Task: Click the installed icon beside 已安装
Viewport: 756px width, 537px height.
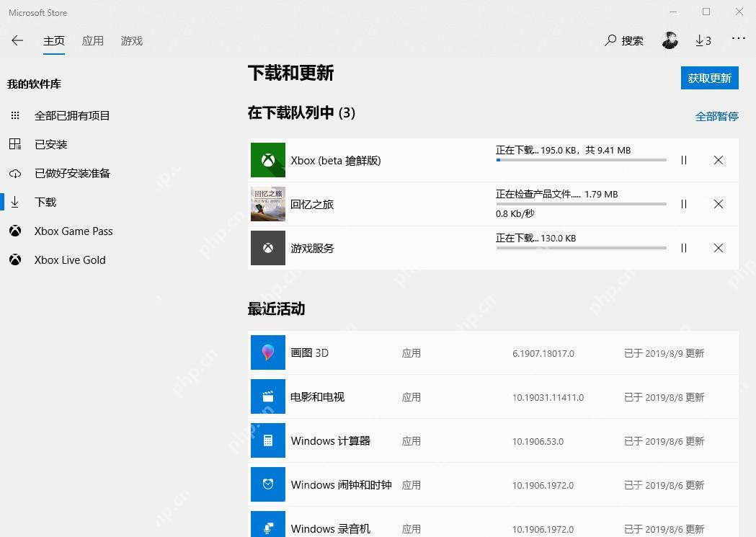Action: click(x=15, y=144)
